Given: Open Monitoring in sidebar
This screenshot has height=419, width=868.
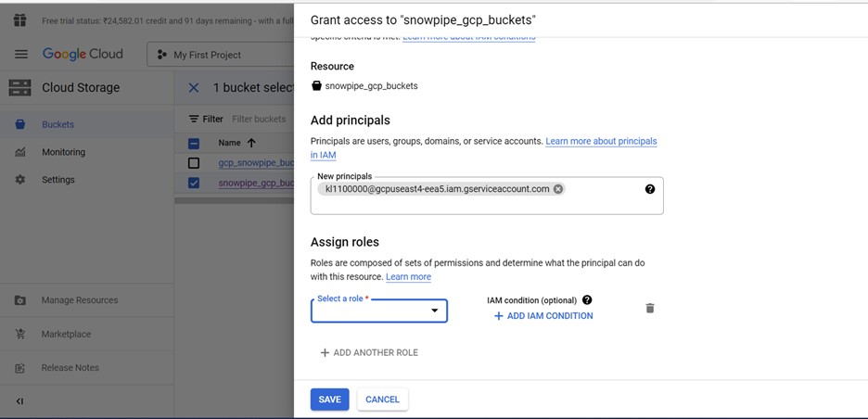Looking at the screenshot, I should click(x=63, y=152).
